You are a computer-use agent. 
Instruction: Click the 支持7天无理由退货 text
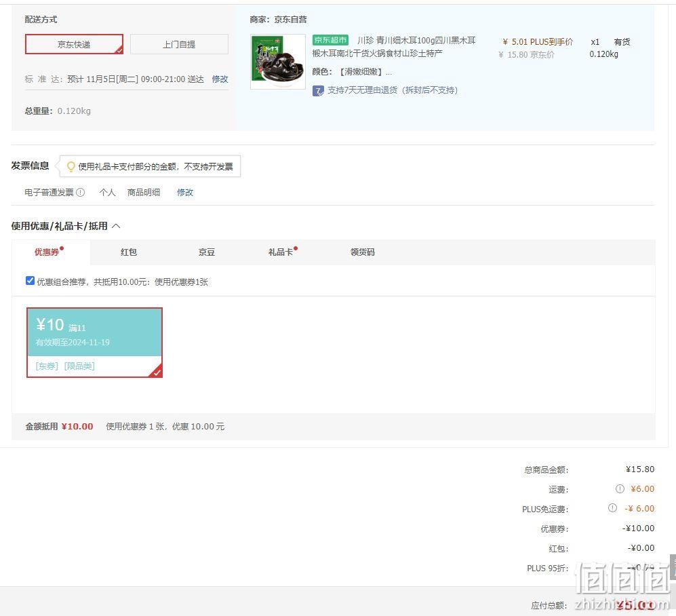click(393, 90)
